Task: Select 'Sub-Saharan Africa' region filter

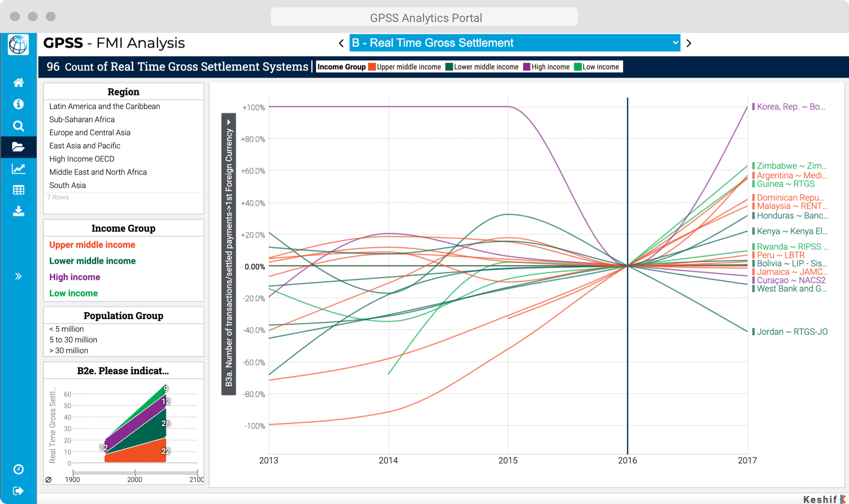Action: [x=82, y=119]
